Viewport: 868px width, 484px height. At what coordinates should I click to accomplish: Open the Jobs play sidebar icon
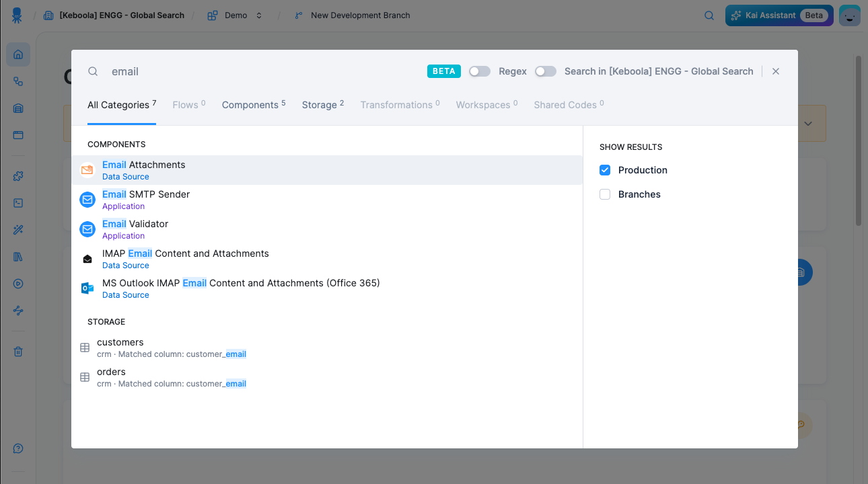(18, 284)
